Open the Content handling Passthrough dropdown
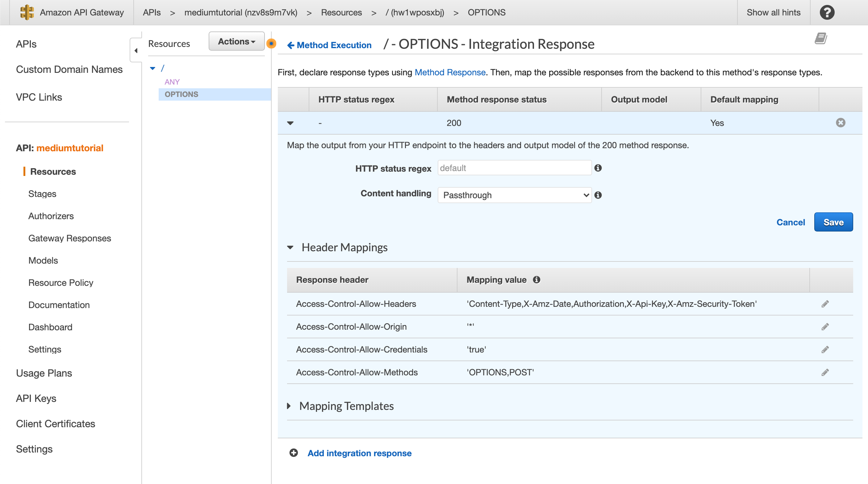868x484 pixels. click(x=514, y=195)
